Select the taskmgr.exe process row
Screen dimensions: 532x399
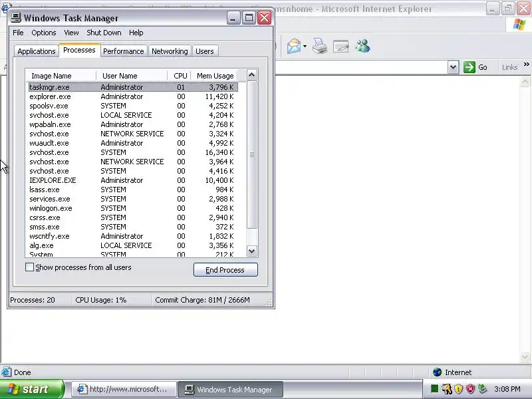click(133, 87)
